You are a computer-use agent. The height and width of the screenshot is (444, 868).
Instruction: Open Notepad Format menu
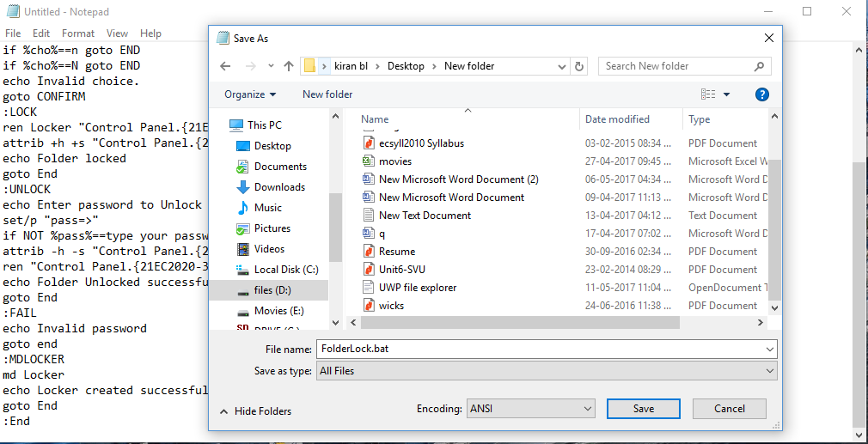(x=78, y=33)
